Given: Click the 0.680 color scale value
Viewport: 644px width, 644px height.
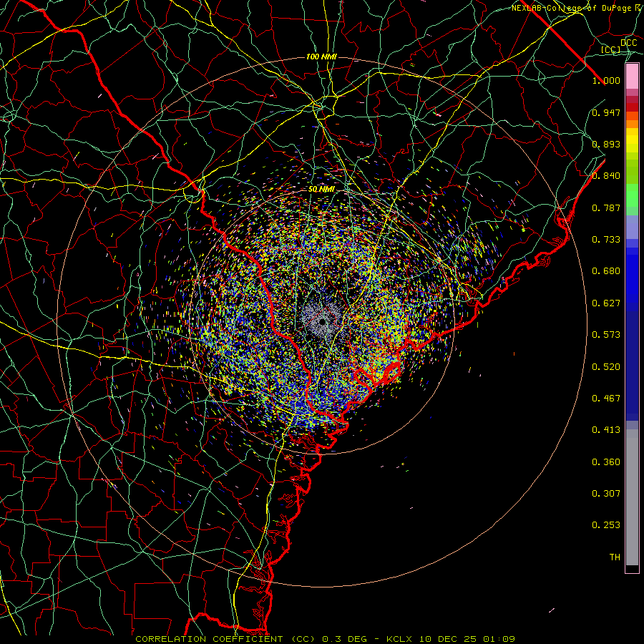Looking at the screenshot, I should pyautogui.click(x=606, y=271).
